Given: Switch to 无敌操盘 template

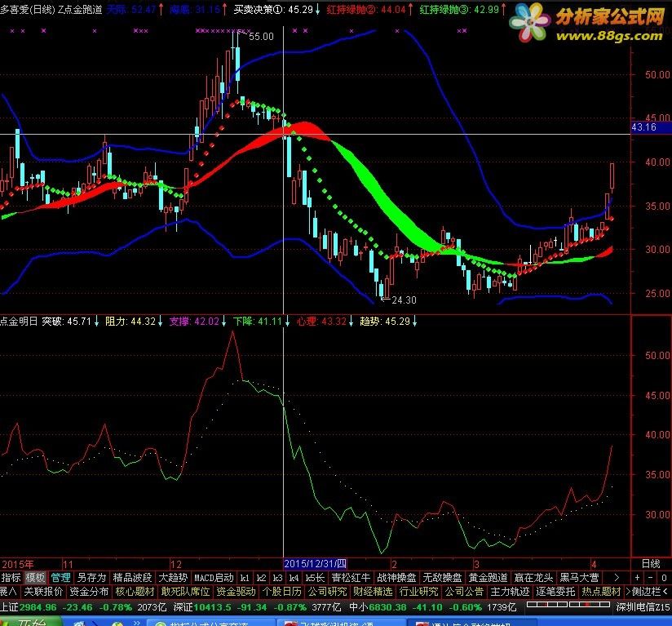Looking at the screenshot, I should [442, 578].
